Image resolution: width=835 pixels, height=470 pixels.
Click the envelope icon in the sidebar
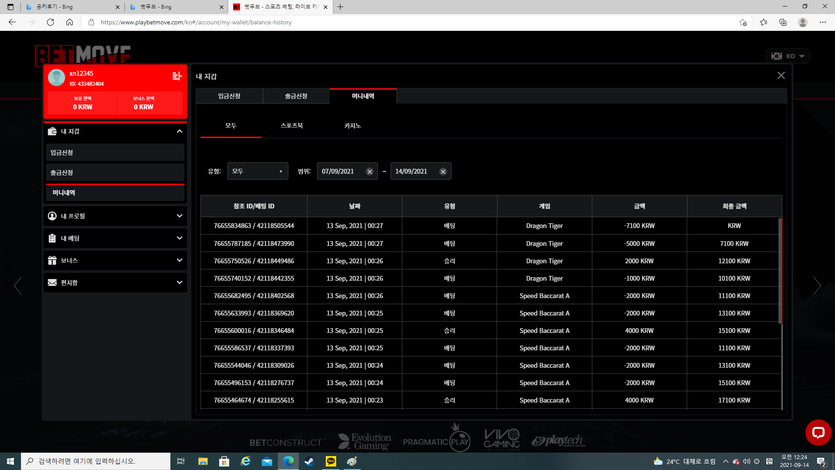[52, 283]
